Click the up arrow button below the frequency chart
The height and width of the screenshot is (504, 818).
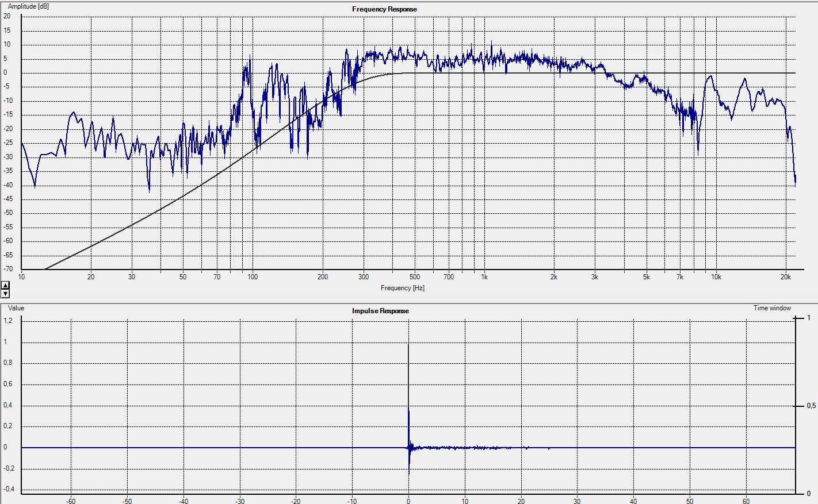(x=5, y=285)
